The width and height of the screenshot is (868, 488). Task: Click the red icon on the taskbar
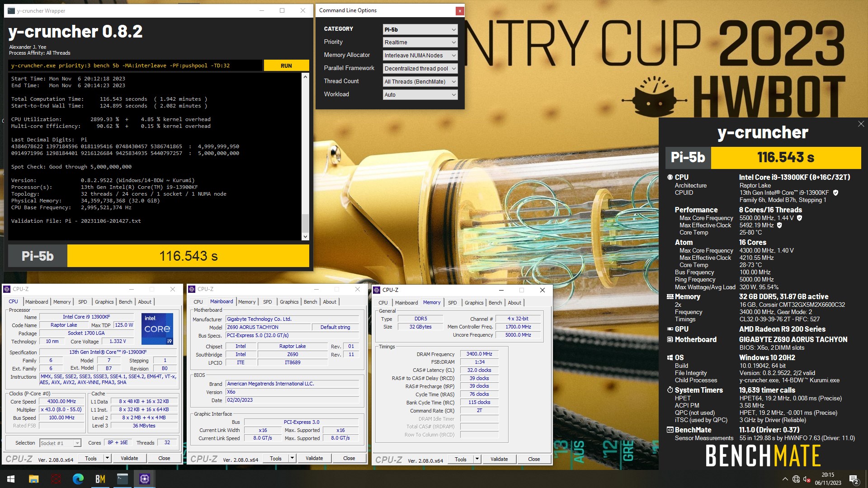56,479
